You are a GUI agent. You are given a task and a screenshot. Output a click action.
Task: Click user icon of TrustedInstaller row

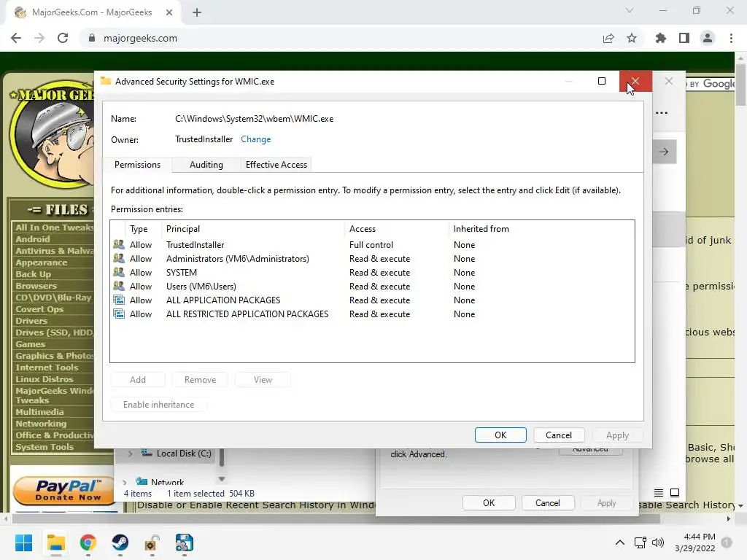coord(119,244)
